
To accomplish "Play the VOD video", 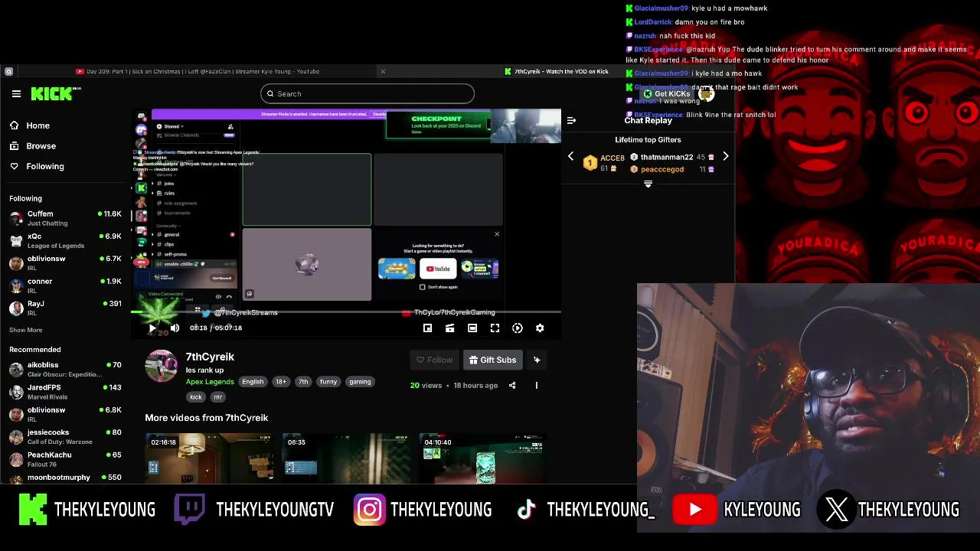I will point(152,328).
